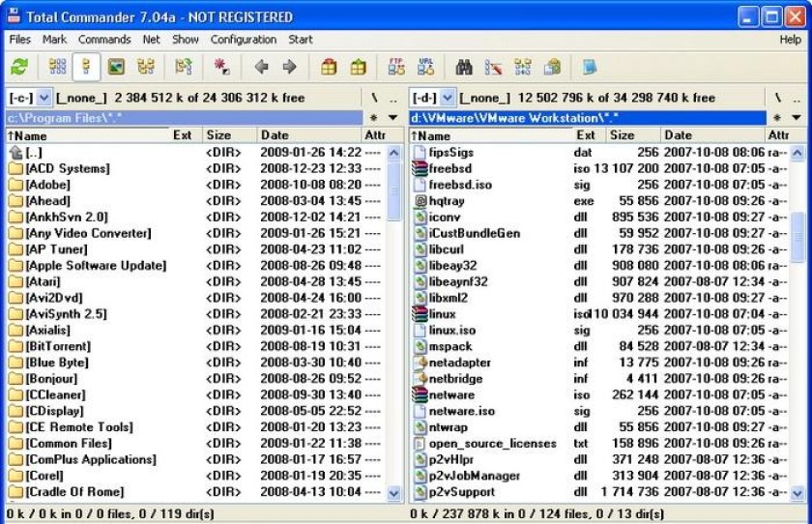Open the Start menu in the menu bar

point(301,40)
